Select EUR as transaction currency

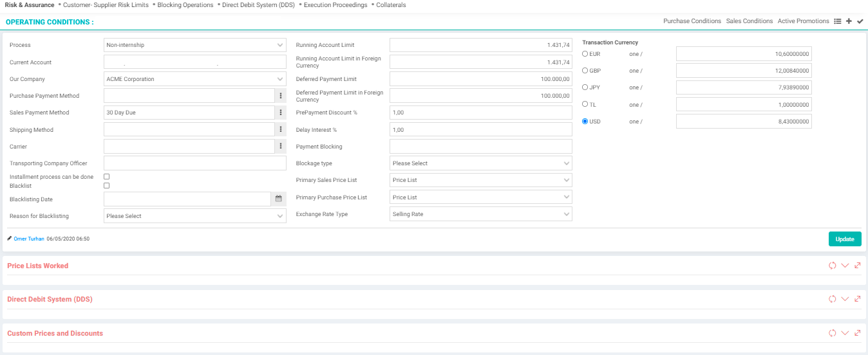(585, 53)
